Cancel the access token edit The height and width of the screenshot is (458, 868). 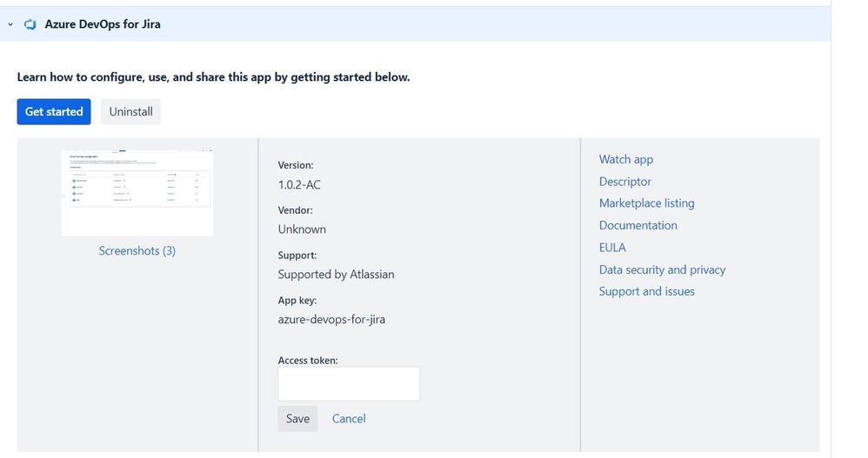tap(349, 419)
